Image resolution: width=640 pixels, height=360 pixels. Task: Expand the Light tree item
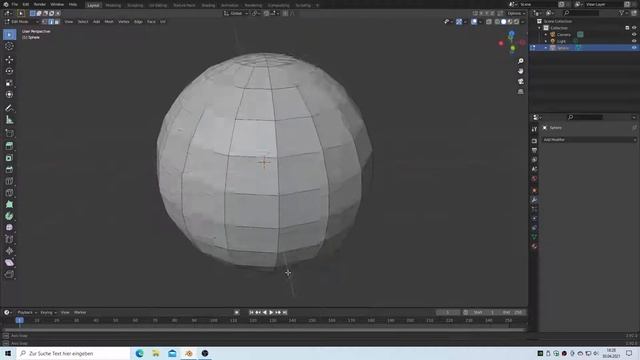click(x=546, y=41)
